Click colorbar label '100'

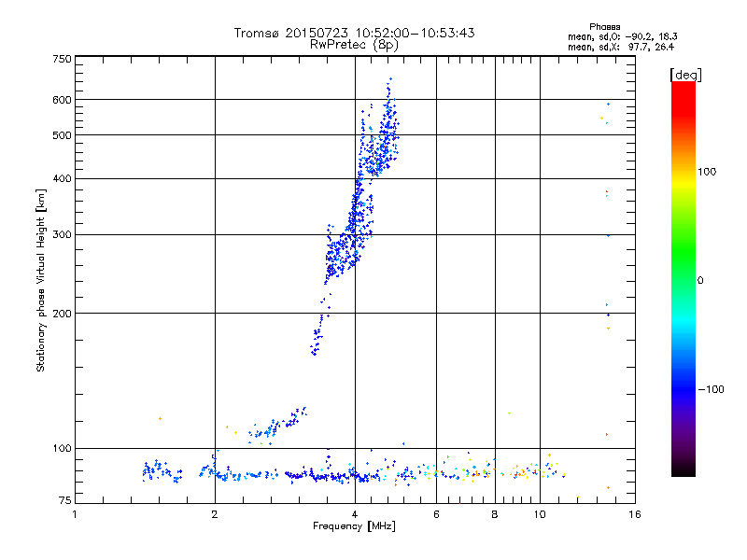[x=707, y=172]
